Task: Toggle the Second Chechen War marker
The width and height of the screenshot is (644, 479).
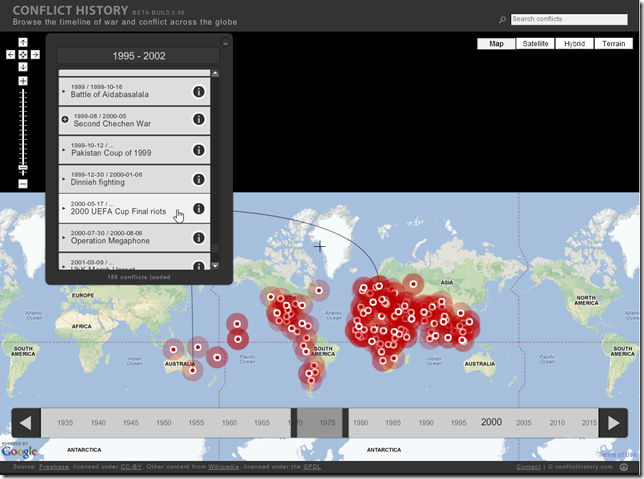Action: tap(65, 119)
